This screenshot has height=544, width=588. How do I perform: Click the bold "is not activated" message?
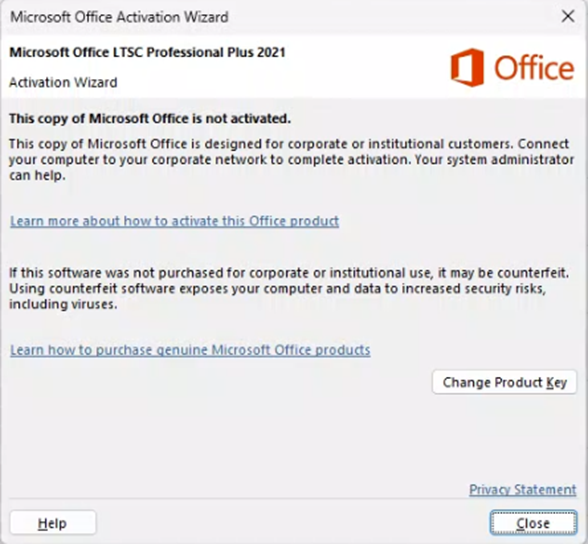(x=150, y=118)
